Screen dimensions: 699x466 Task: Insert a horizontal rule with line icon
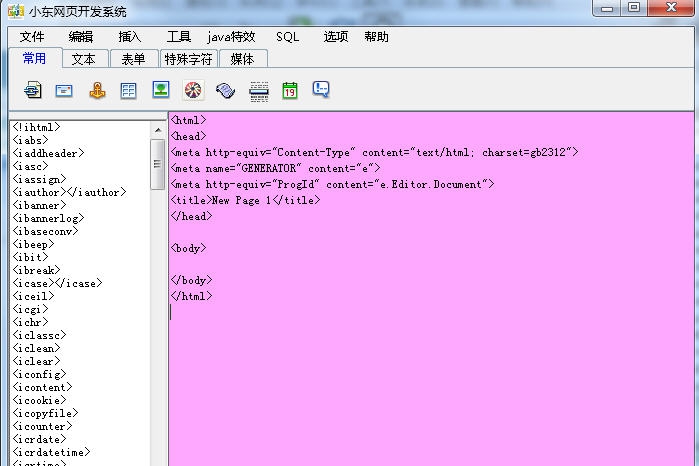pyautogui.click(x=259, y=91)
